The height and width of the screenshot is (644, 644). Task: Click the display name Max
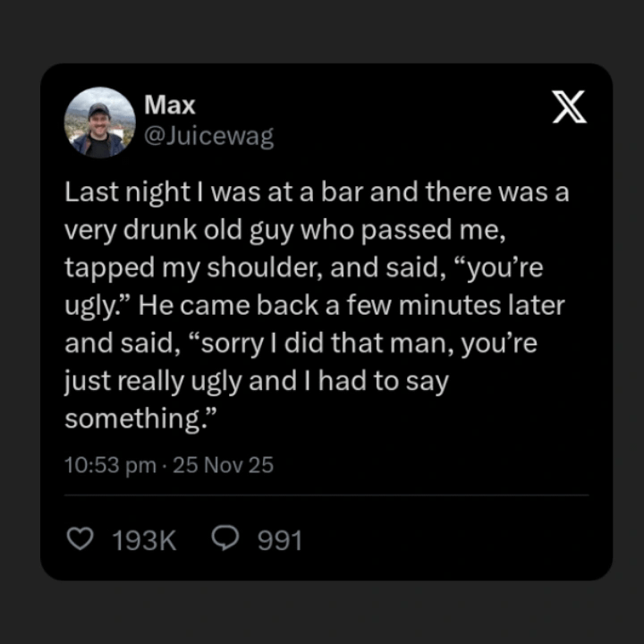pos(169,106)
